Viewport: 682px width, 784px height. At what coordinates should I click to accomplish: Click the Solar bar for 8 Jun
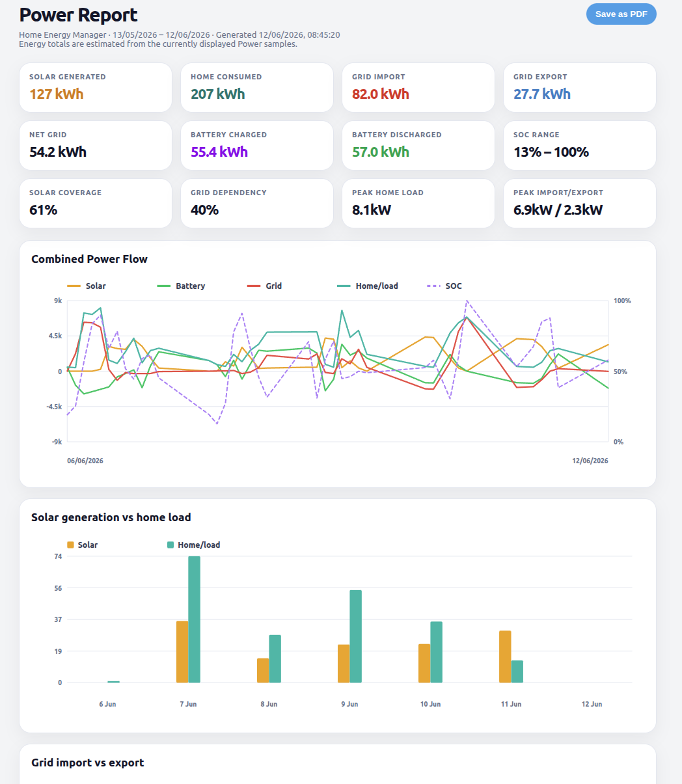point(263,671)
